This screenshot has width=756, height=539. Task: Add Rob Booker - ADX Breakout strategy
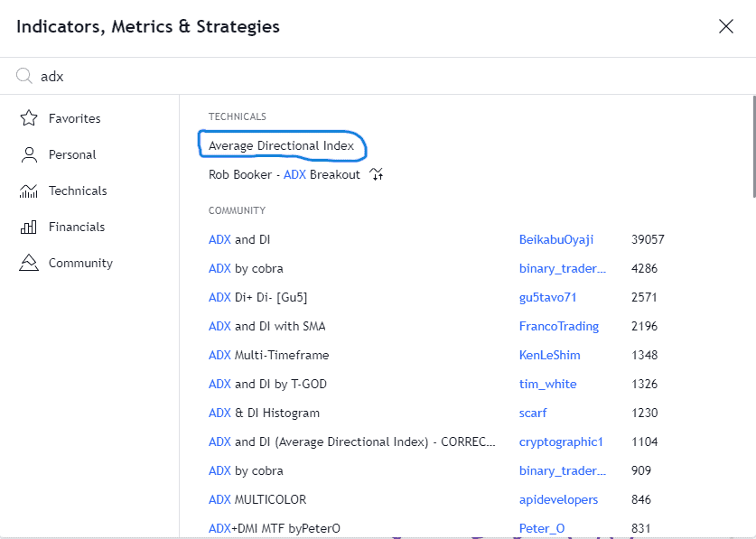285,174
